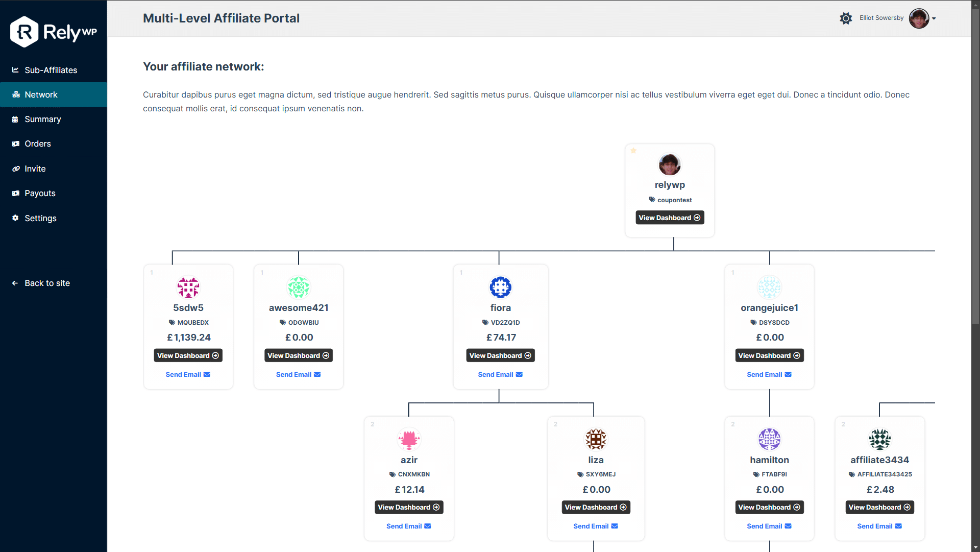
Task: Click the £1,139.24 earnings figure for 5sdw5
Action: [188, 337]
